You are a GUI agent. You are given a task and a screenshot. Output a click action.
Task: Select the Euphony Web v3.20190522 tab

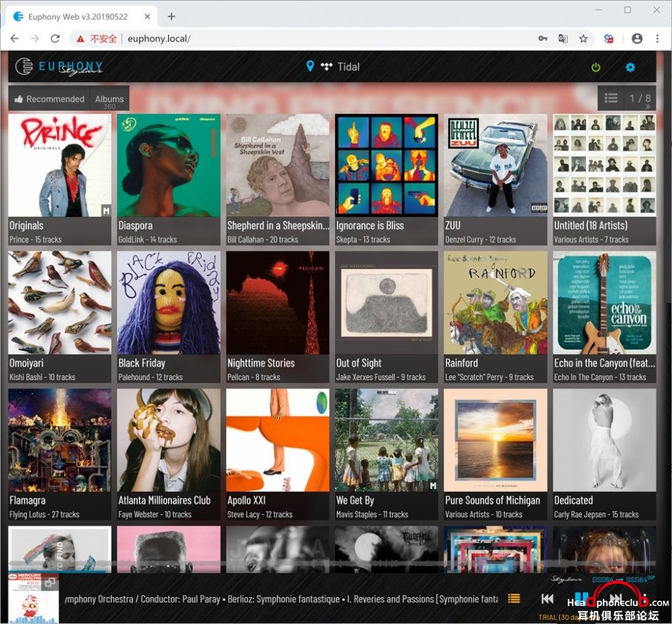(81, 17)
